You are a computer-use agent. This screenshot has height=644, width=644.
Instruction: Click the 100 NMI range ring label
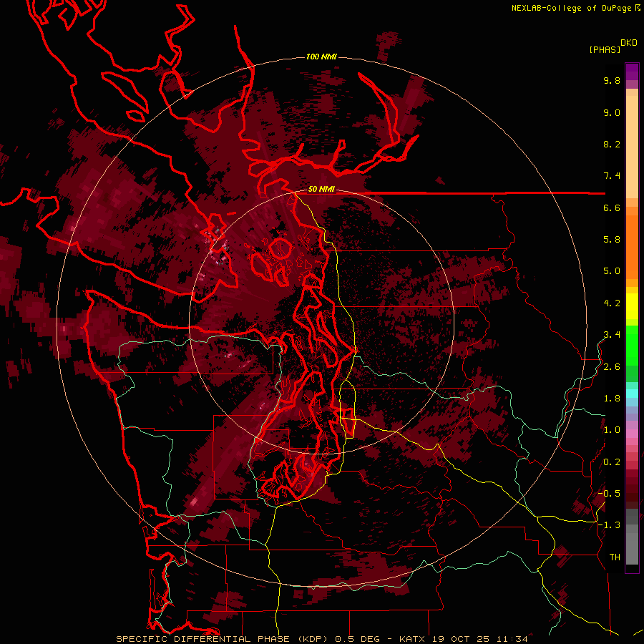click(321, 57)
